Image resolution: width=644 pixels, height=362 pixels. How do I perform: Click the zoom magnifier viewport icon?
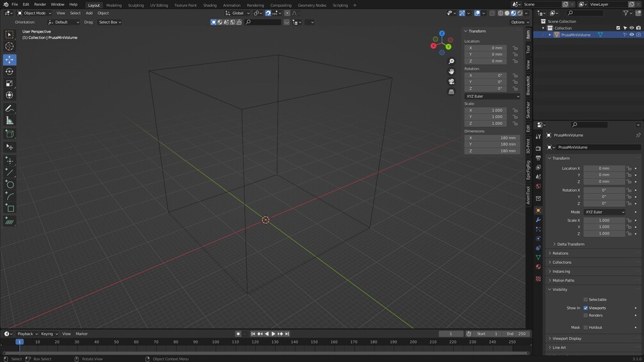(451, 61)
